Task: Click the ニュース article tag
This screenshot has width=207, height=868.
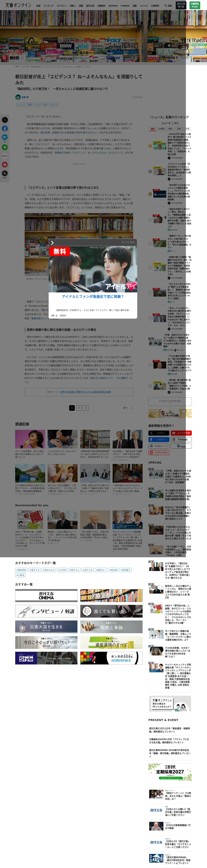Action: [x=21, y=105]
